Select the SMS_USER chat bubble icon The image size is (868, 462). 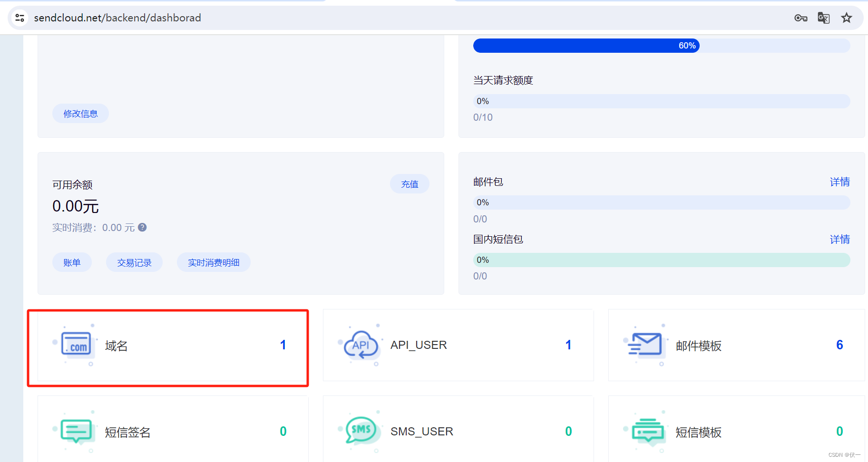pyautogui.click(x=361, y=431)
